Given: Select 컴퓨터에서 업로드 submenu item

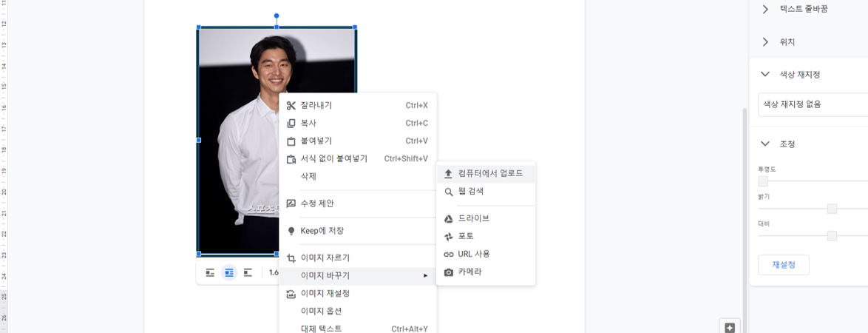Looking at the screenshot, I should coord(486,173).
